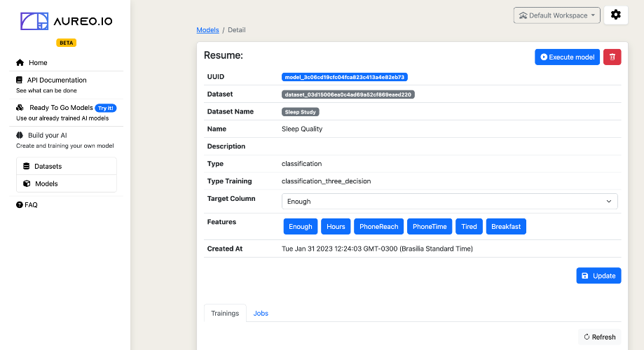The image size is (644, 350).
Task: Click the PhoneReach feature tag
Action: tap(378, 227)
